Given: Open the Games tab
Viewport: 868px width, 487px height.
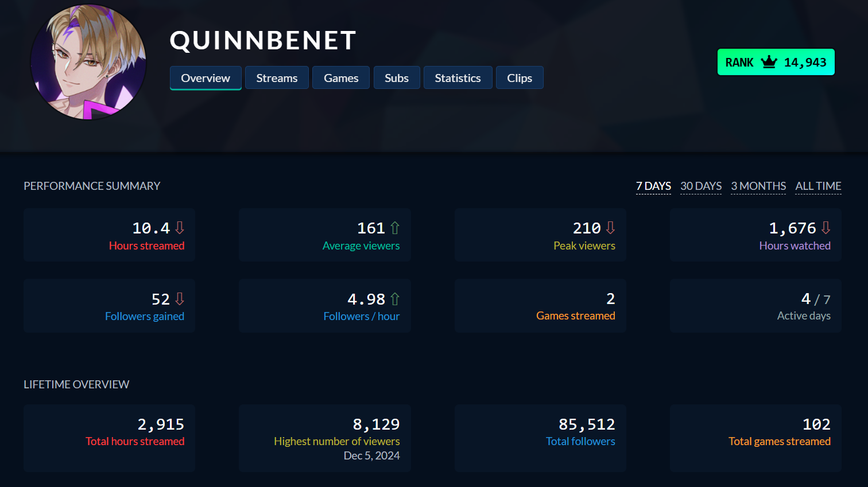Looking at the screenshot, I should coord(341,78).
